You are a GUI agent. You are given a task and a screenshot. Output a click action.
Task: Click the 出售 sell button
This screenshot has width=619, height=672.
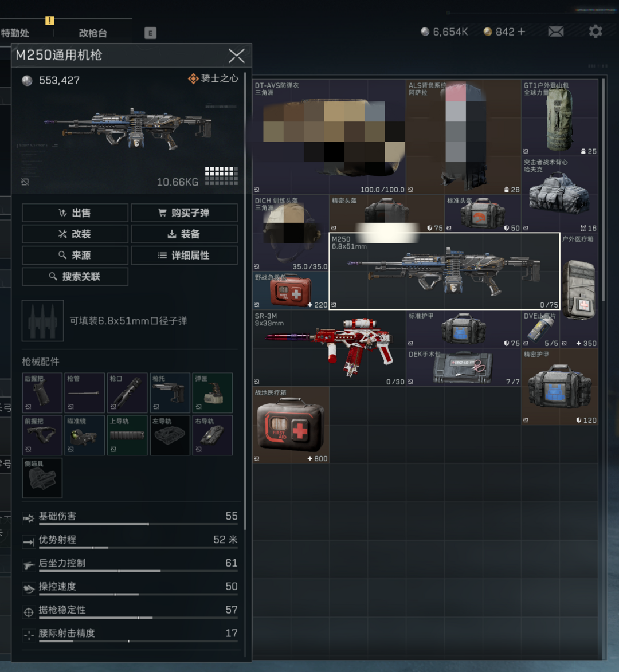click(75, 213)
